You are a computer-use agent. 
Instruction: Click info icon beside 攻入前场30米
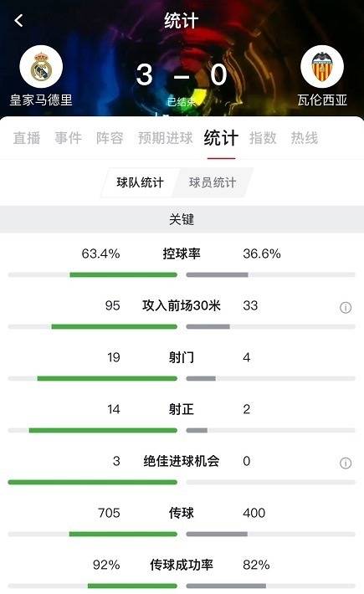(345, 307)
